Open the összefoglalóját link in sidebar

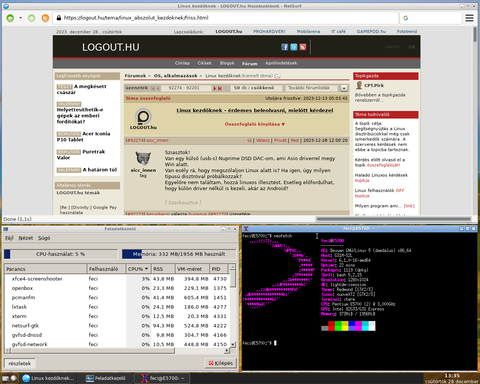pos(383,165)
